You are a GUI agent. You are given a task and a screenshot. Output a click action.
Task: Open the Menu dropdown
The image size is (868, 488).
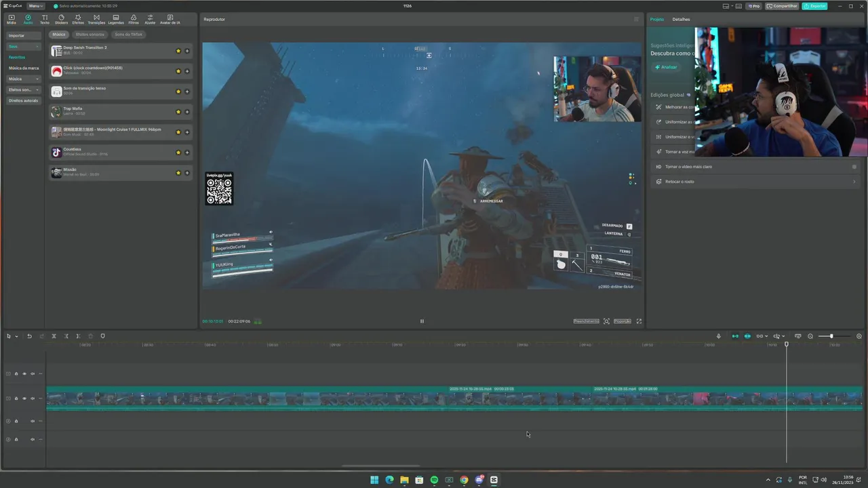[36, 6]
